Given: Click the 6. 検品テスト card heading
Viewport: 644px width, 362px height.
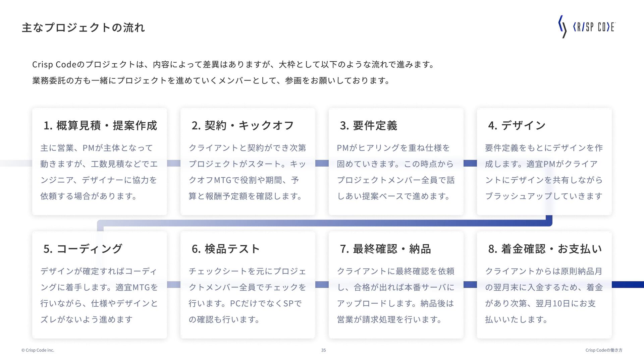Looking at the screenshot, I should (225, 249).
